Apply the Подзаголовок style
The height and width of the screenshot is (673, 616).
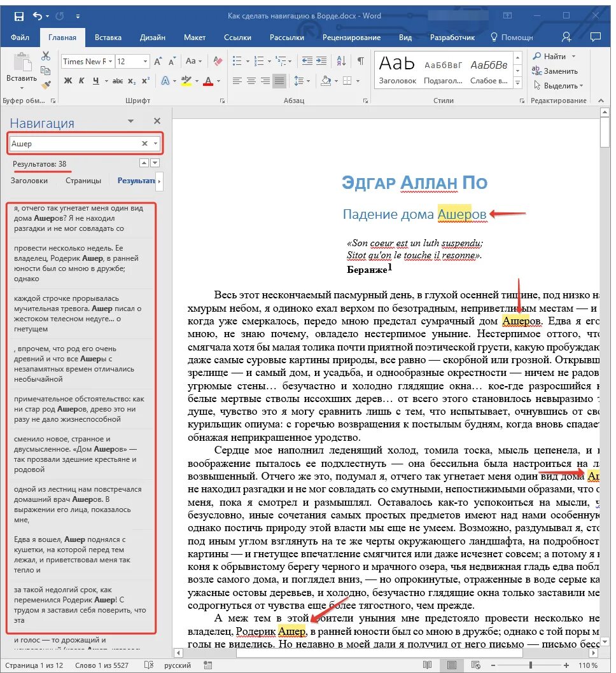pos(443,70)
